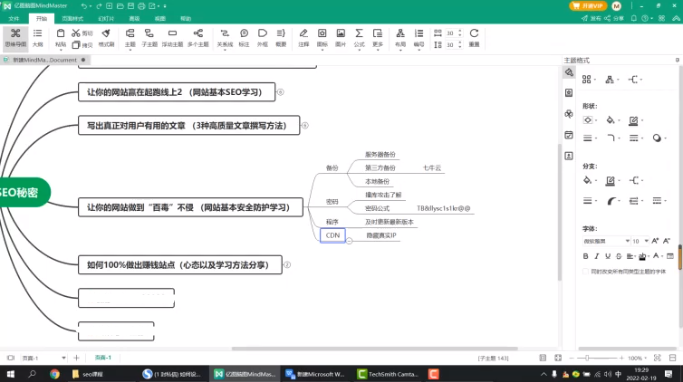Open the 页面样式 ribbon tab
Screen dimensions: 683x382
pos(72,18)
